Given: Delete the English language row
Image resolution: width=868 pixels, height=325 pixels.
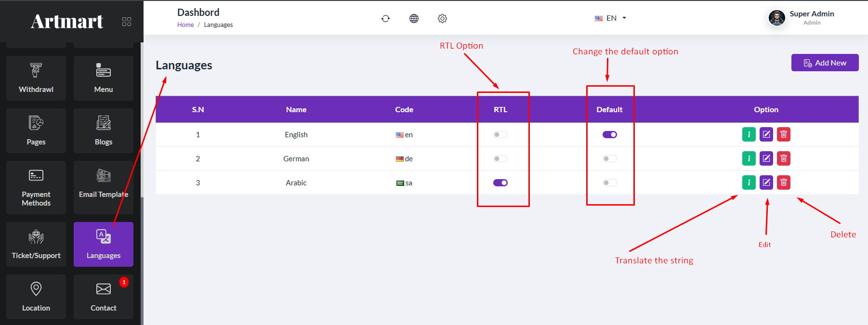Looking at the screenshot, I should point(784,134).
